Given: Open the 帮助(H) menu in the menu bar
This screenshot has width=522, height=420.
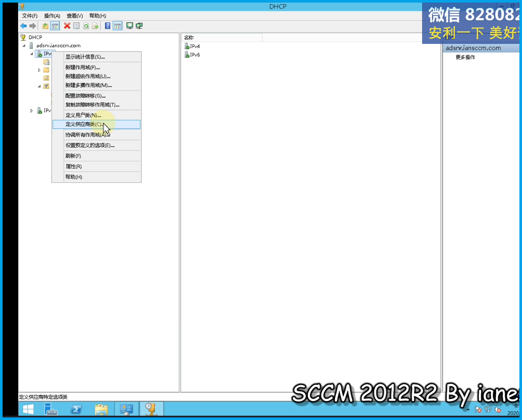Looking at the screenshot, I should (97, 16).
